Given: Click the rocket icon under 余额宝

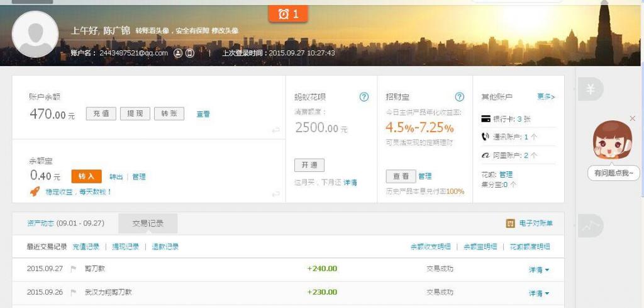Looking at the screenshot, I should [35, 191].
